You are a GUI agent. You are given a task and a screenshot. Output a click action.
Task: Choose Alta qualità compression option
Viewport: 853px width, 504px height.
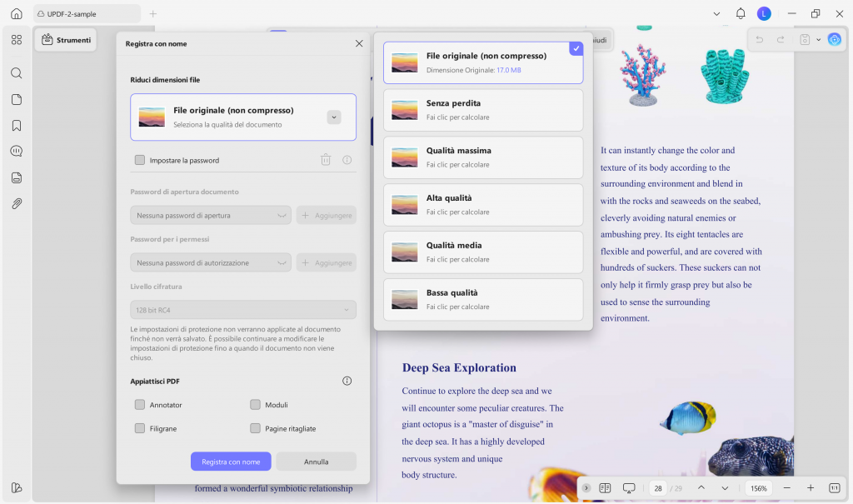tap(483, 205)
